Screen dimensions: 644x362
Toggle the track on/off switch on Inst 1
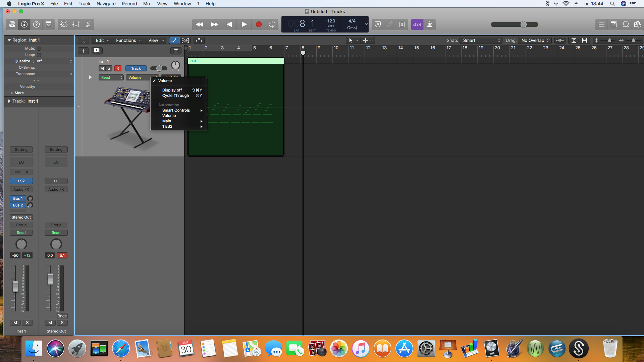pos(158,68)
